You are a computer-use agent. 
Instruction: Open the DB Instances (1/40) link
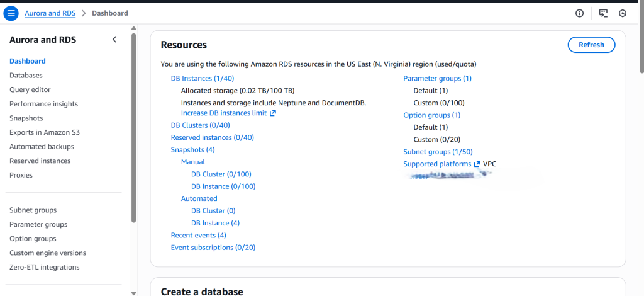202,79
